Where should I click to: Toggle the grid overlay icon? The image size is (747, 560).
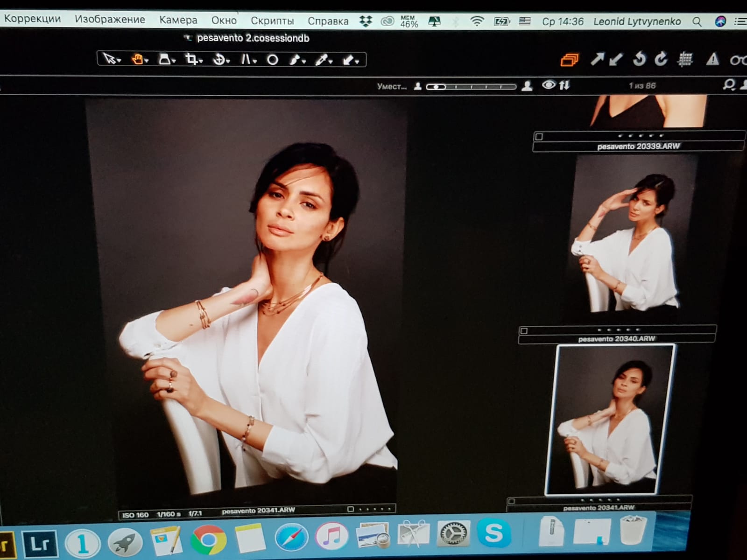[x=685, y=59]
